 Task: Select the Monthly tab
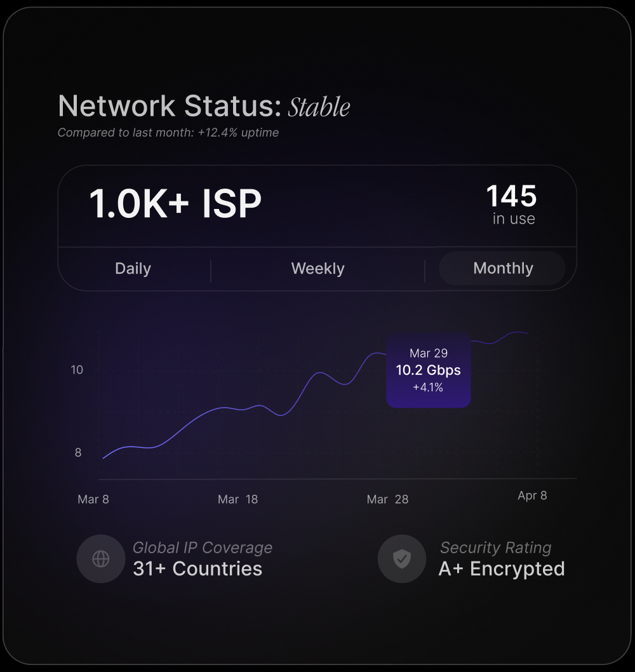pos(503,268)
